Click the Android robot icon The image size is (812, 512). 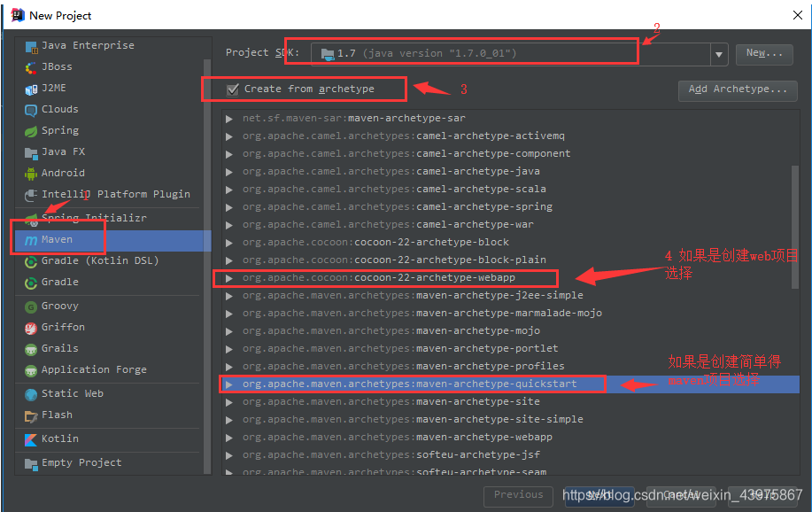coord(31,174)
